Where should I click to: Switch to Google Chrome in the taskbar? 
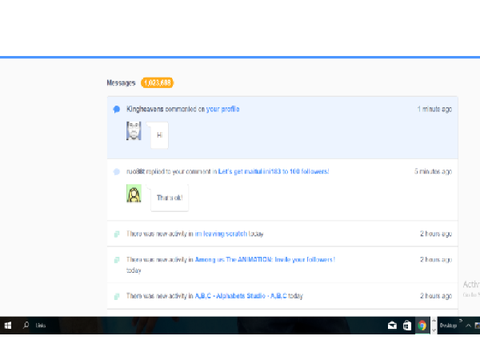point(422,325)
